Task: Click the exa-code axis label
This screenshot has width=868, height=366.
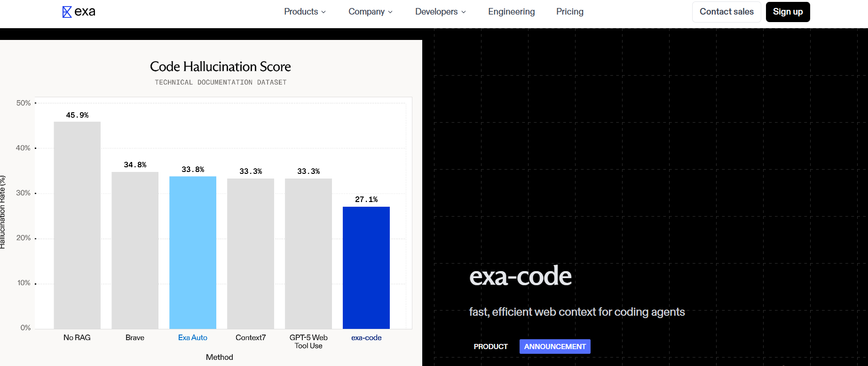Action: pos(366,337)
